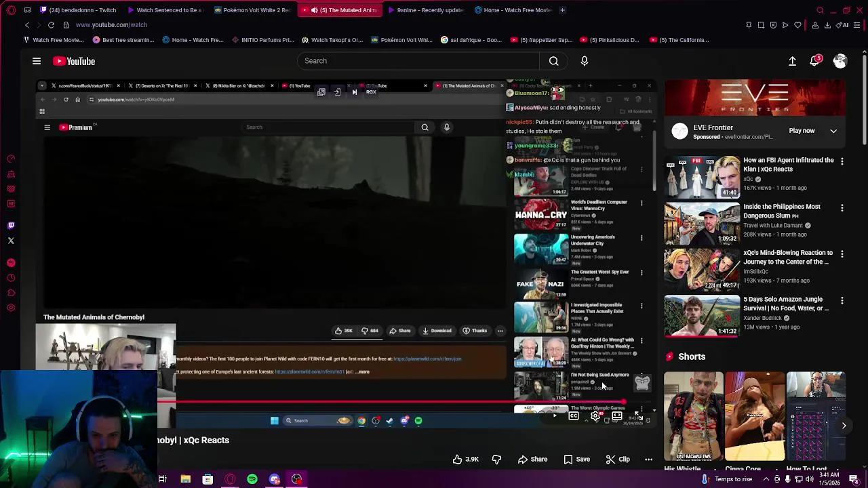Start voice search with microphone icon

point(584,61)
